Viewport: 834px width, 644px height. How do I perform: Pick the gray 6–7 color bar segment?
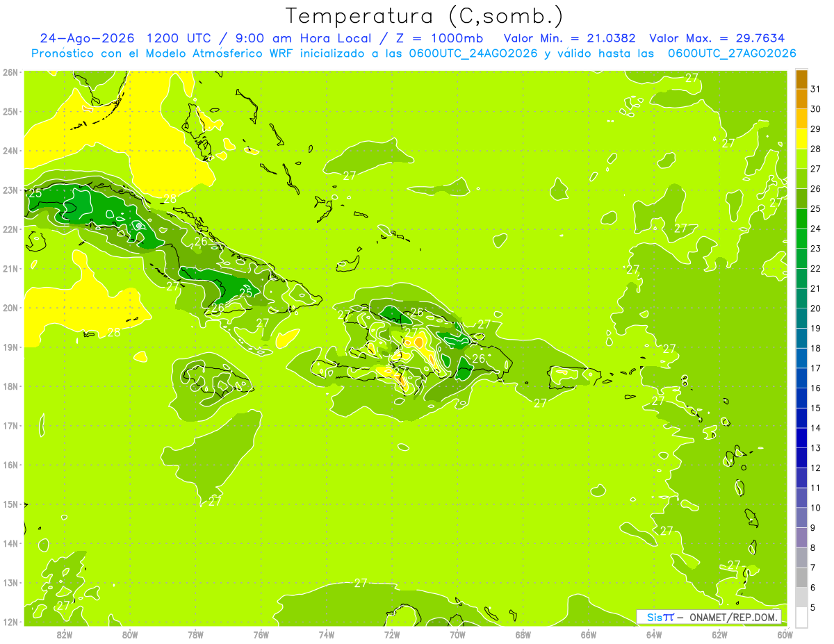pos(801,577)
